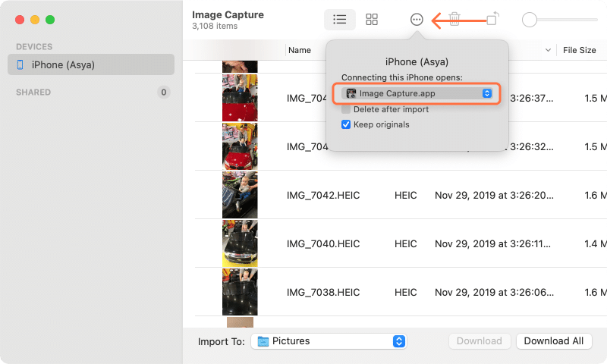The width and height of the screenshot is (607, 364).
Task: Sort by Name column header
Action: pos(300,50)
